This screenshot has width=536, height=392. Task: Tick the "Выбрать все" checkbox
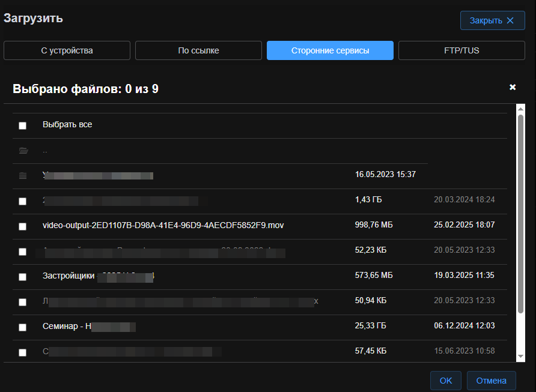(23, 125)
